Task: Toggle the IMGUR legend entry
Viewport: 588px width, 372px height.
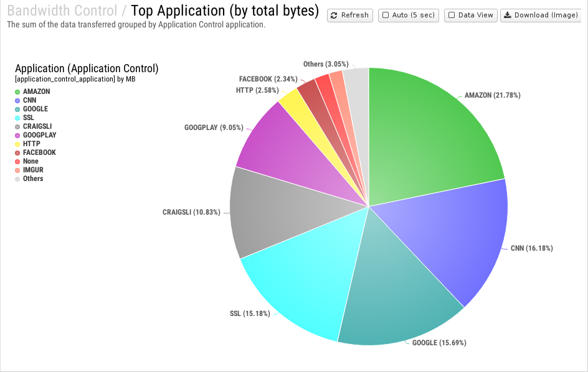Action: point(29,170)
